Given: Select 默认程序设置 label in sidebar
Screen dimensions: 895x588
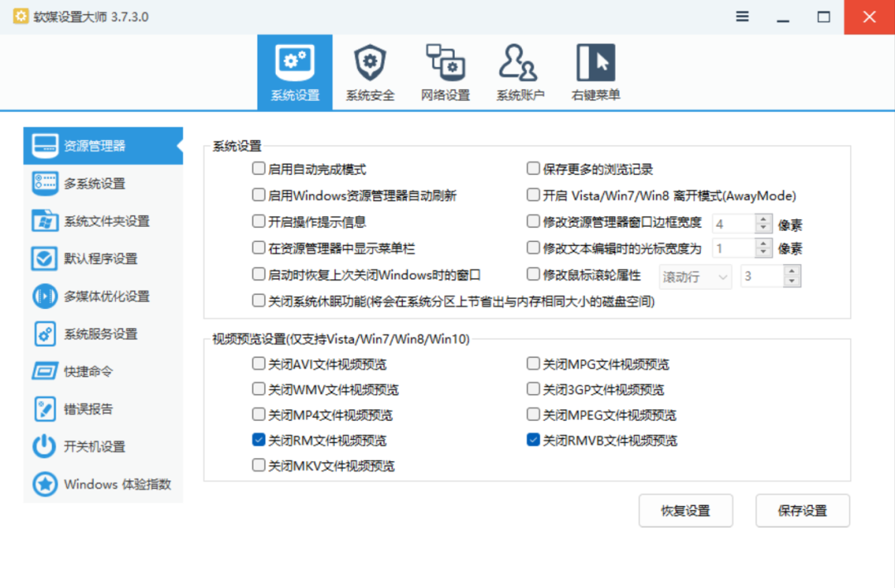Looking at the screenshot, I should (100, 259).
